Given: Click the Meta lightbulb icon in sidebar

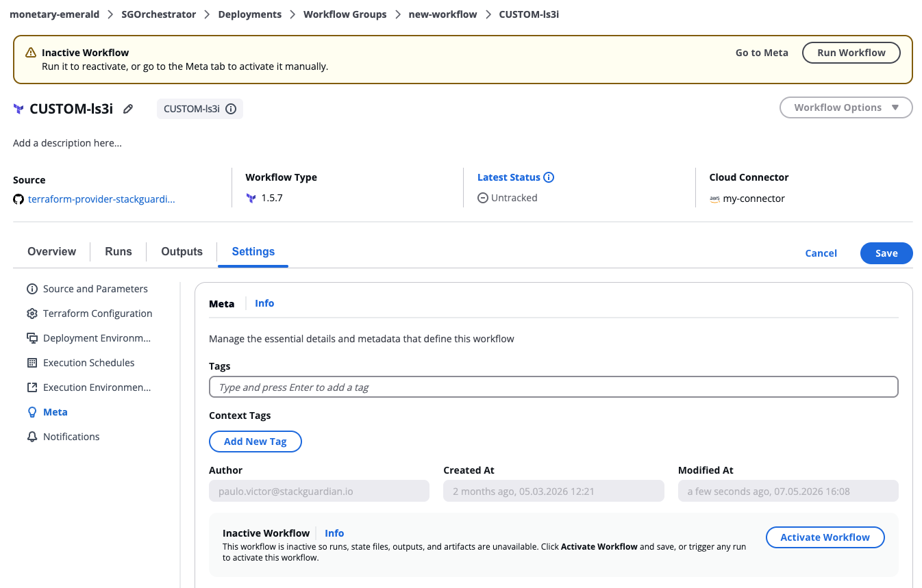Looking at the screenshot, I should coord(32,412).
